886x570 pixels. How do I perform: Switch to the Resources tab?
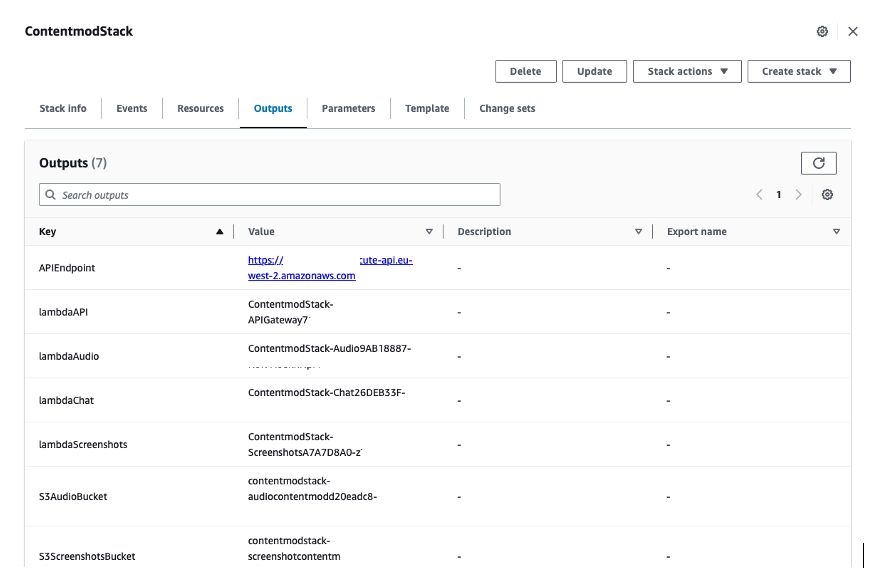201,108
